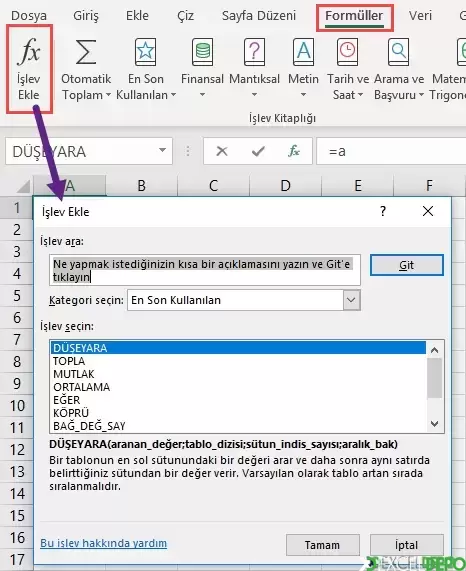Open the Sayfa Düzeni tab
466x571 pixels.
coord(259,16)
